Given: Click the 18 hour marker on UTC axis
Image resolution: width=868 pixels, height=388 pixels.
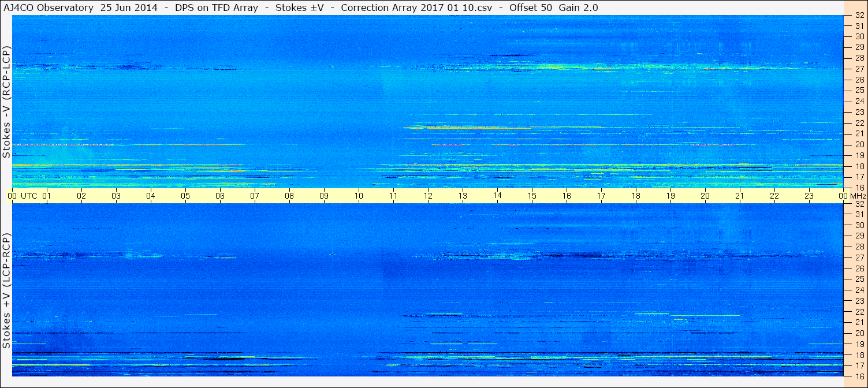Looking at the screenshot, I should [x=636, y=196].
